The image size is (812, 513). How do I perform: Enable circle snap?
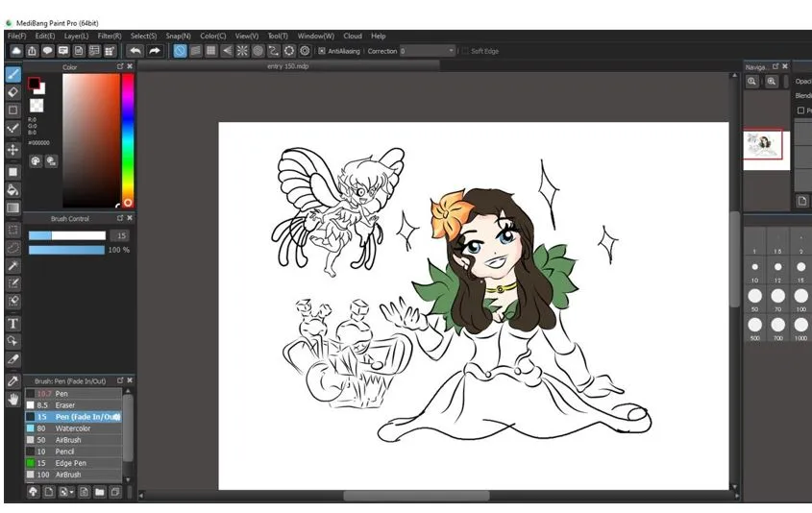[258, 51]
